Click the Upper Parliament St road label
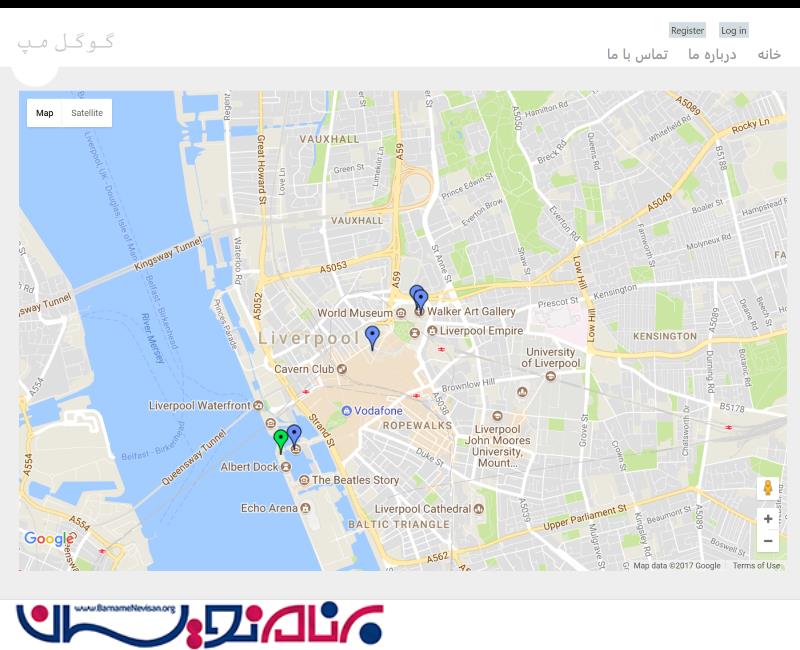800x650 pixels. tap(585, 518)
